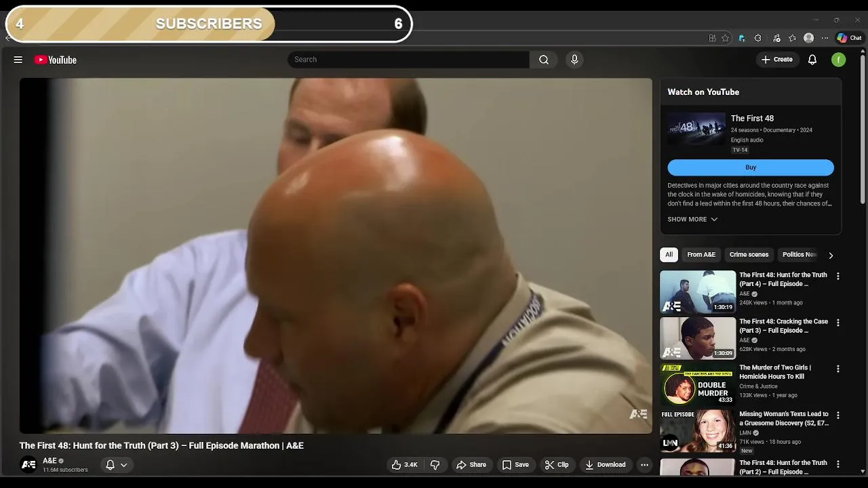The image size is (868, 488).
Task: Dislike the video with thumbs down
Action: click(435, 465)
